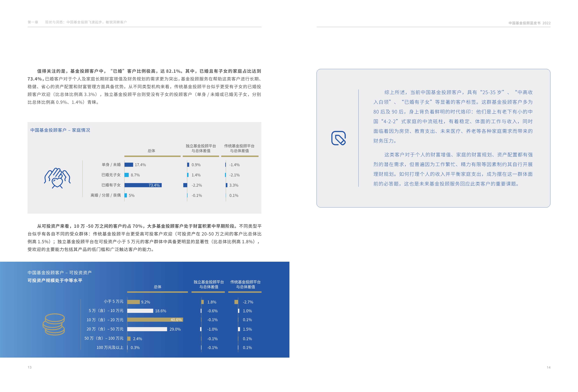Screen dimensions: 578x392
Task: Click 独立基金投顾平台 header in asset chart
Action: click(209, 284)
